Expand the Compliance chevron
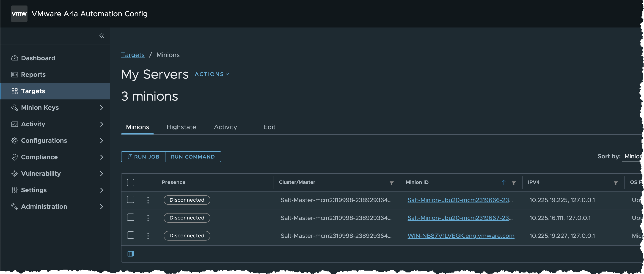This screenshot has height=274, width=644. pos(102,157)
